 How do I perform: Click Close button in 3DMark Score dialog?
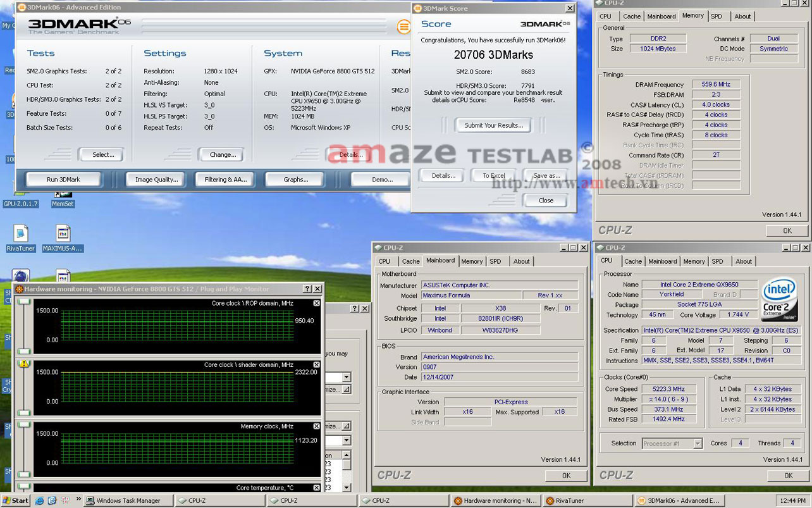click(x=546, y=201)
